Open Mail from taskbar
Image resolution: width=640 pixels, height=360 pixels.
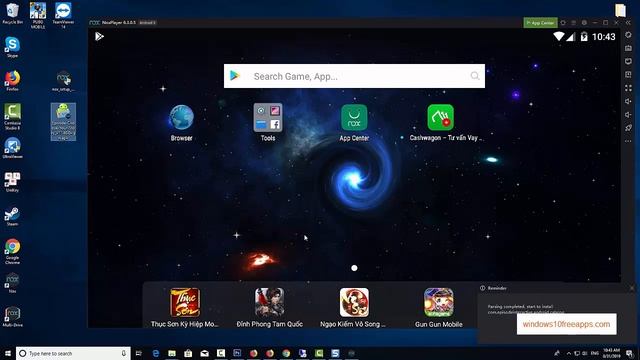(x=204, y=353)
